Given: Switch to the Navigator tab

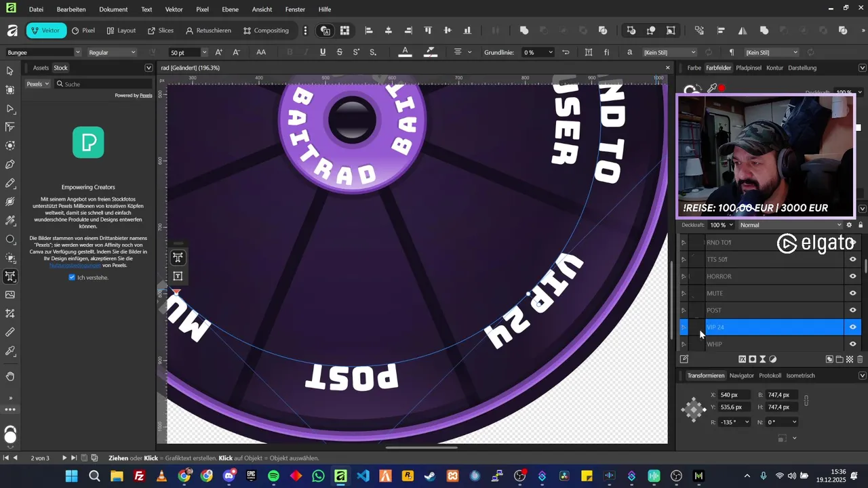Looking at the screenshot, I should [x=741, y=375].
